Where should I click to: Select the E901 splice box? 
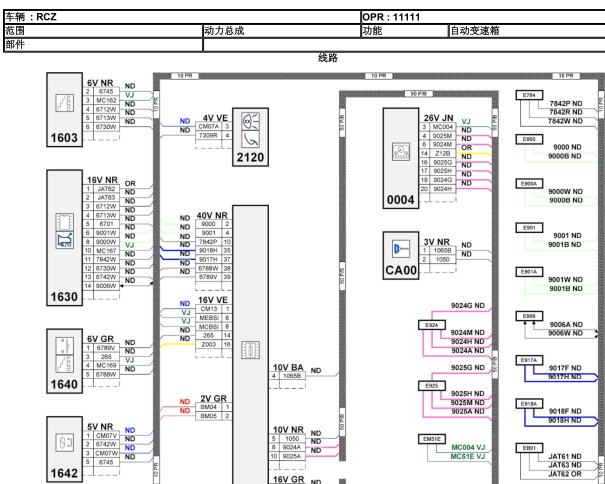(x=529, y=228)
